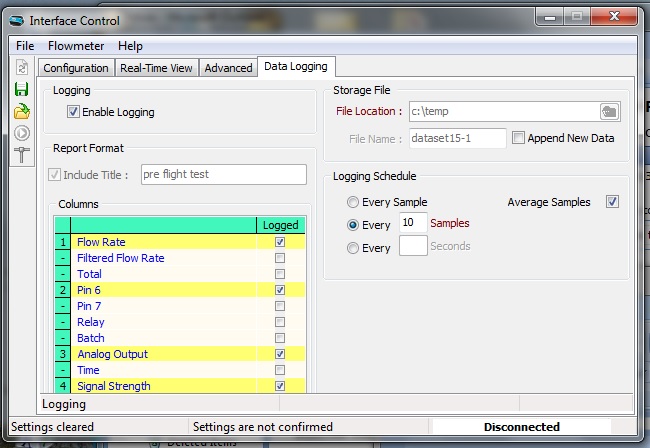Click the grey play button icon
Viewport: 650px width, 448px height.
[22, 133]
